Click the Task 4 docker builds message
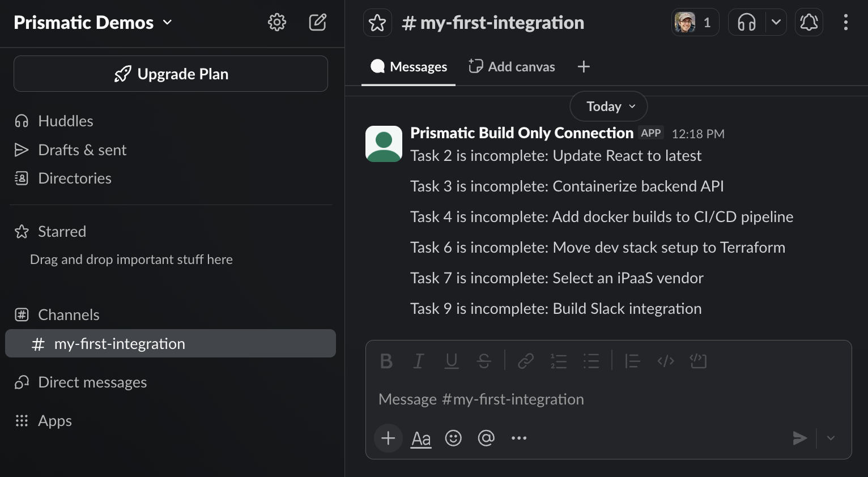Viewport: 868px width, 477px height. (x=602, y=217)
